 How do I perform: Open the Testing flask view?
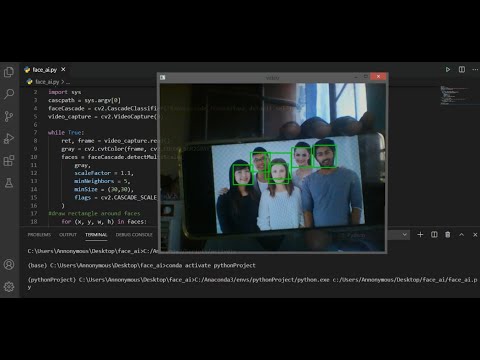[x=9, y=183]
